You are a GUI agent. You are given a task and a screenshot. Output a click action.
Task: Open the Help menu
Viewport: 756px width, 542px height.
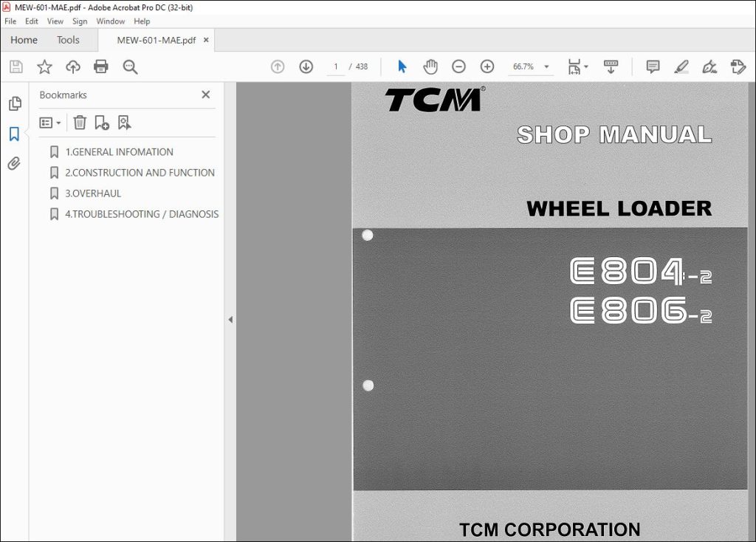(142, 21)
